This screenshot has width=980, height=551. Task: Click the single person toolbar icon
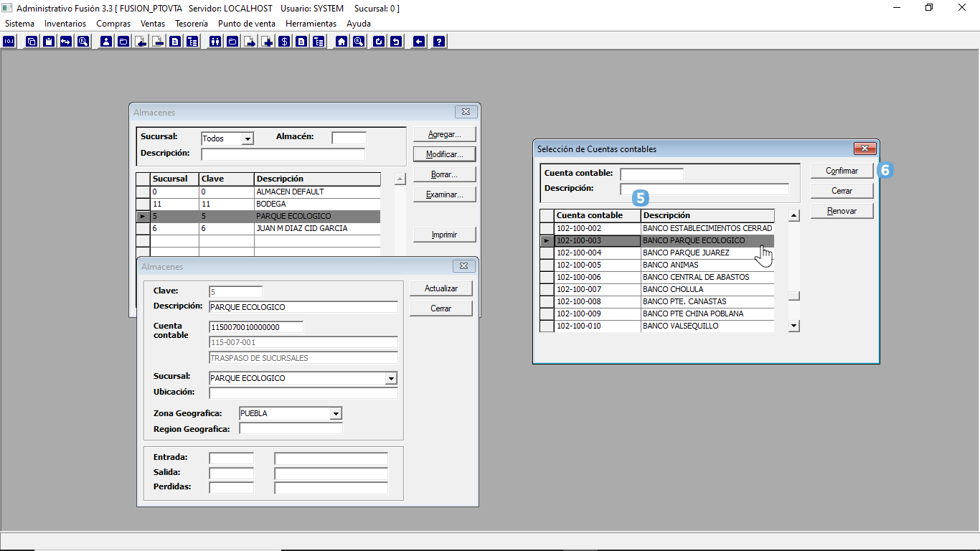(x=106, y=42)
